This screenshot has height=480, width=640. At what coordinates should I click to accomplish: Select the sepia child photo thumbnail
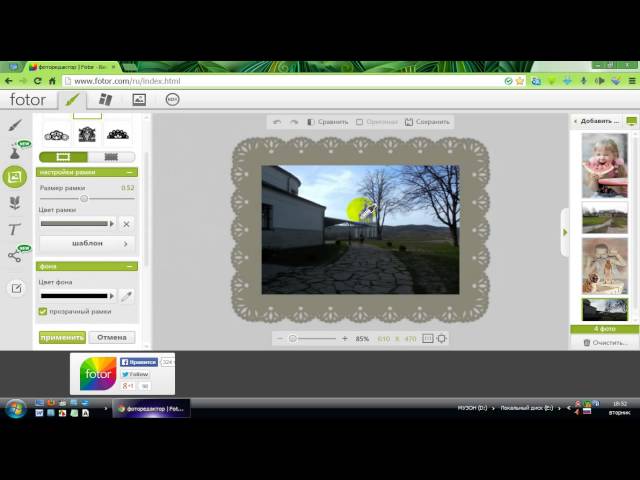(x=604, y=266)
